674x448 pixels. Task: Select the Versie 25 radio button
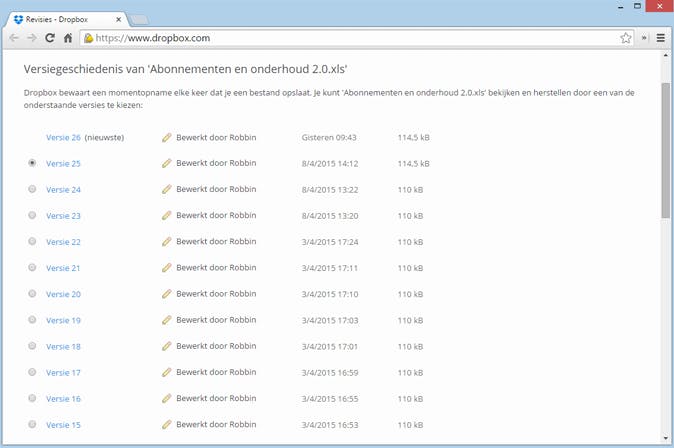pyautogui.click(x=32, y=163)
